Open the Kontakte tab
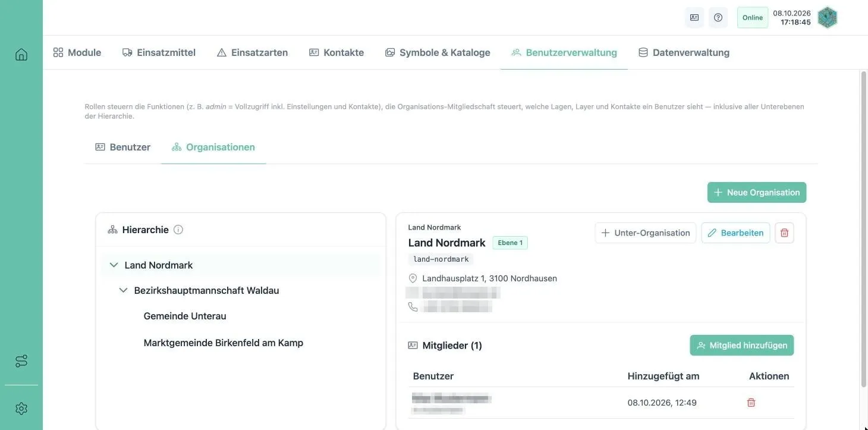The image size is (868, 430). point(336,52)
